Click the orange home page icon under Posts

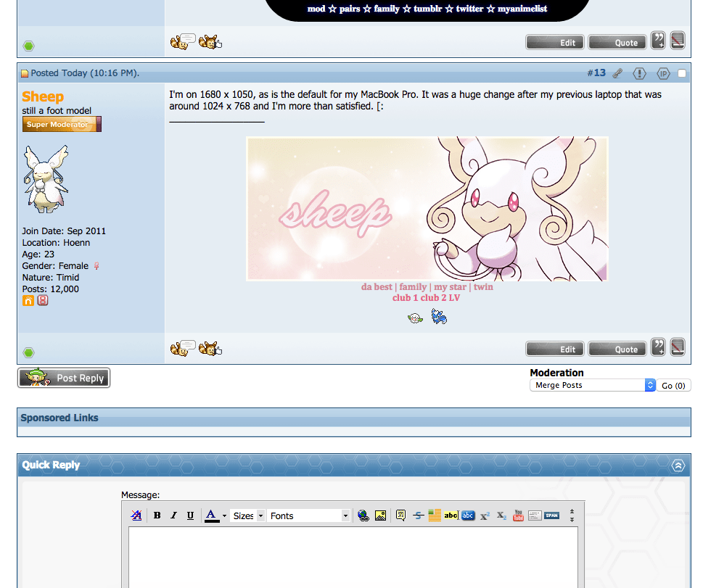click(28, 301)
